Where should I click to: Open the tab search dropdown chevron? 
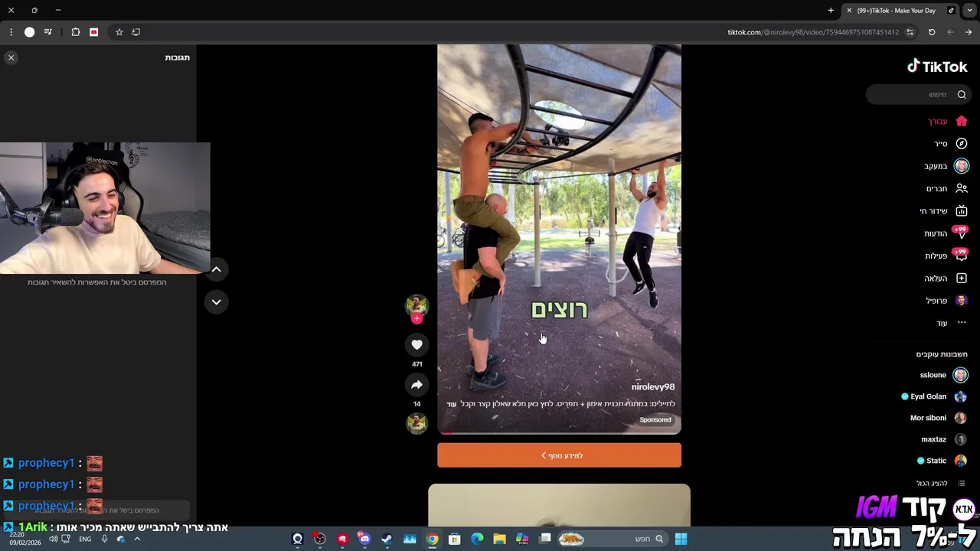[969, 10]
